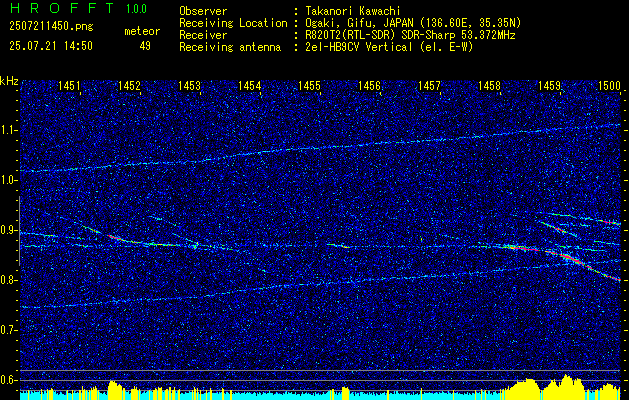Click the 1451 time axis label

pyautogui.click(x=69, y=85)
